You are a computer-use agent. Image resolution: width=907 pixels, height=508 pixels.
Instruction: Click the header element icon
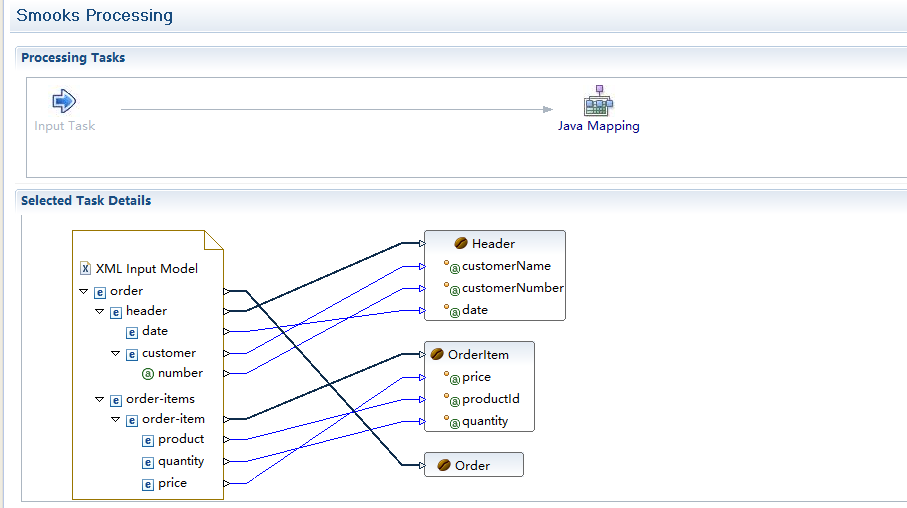pyautogui.click(x=116, y=312)
